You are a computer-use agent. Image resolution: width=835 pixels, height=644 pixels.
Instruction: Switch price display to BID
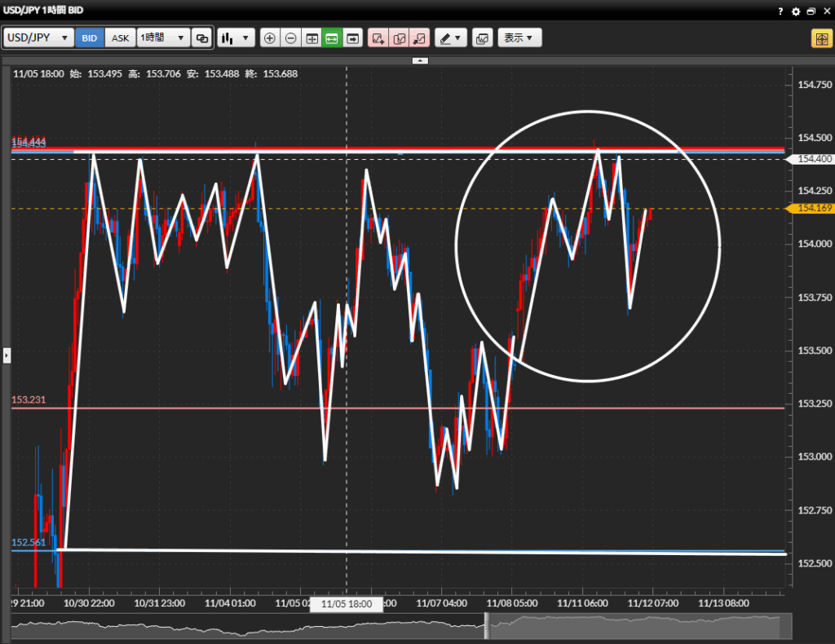[x=90, y=38]
